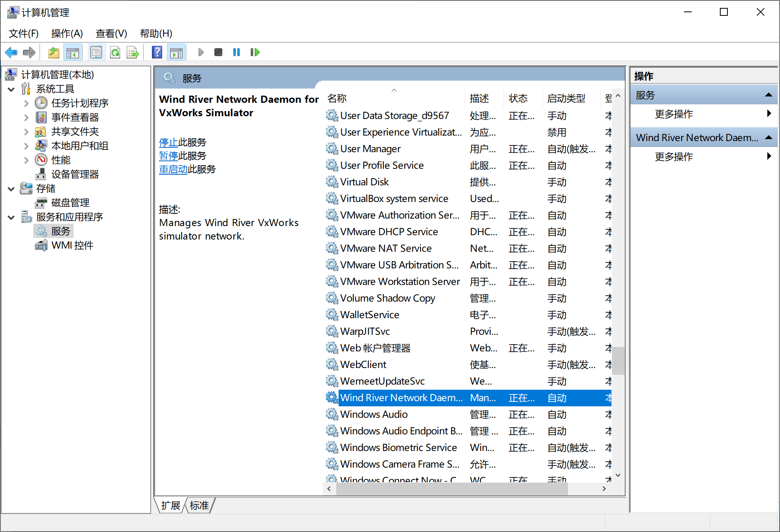This screenshot has height=532, width=780.
Task: Collapse the 系统工具 tree node
Action: [11, 89]
